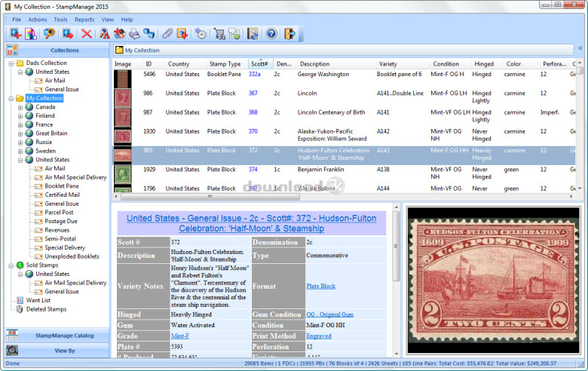Click the Want List sheet icon

[x=20, y=300]
